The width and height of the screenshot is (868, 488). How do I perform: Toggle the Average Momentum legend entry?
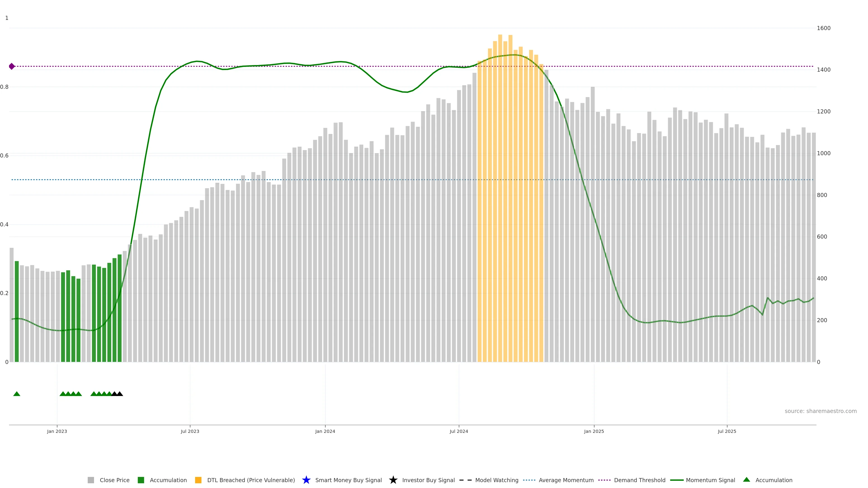(566, 480)
